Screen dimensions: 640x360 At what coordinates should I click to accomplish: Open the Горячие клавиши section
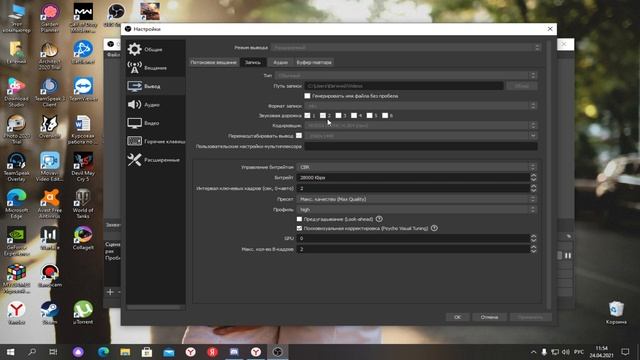pyautogui.click(x=156, y=141)
